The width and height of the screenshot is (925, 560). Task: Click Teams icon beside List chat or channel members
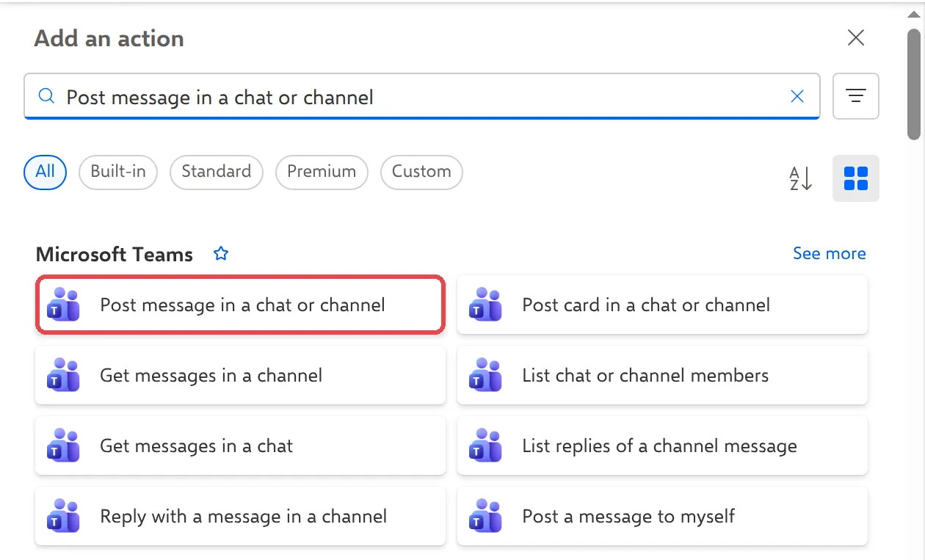[x=485, y=375]
